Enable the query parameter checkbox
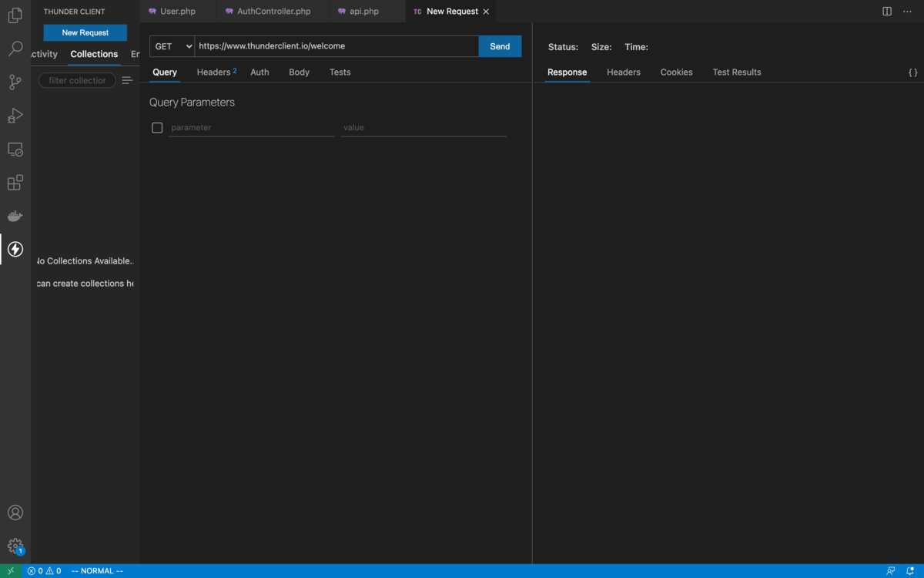The height and width of the screenshot is (578, 924). click(157, 128)
